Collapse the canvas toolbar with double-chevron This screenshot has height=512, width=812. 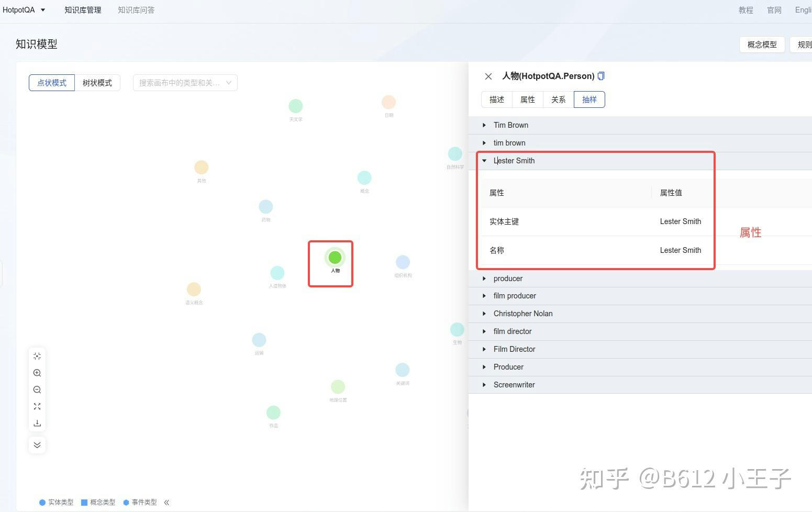[37, 445]
